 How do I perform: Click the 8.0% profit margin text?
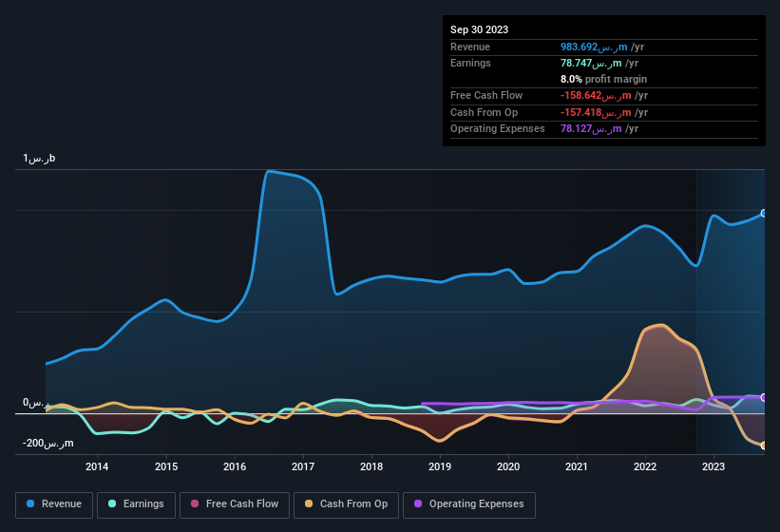pos(603,79)
